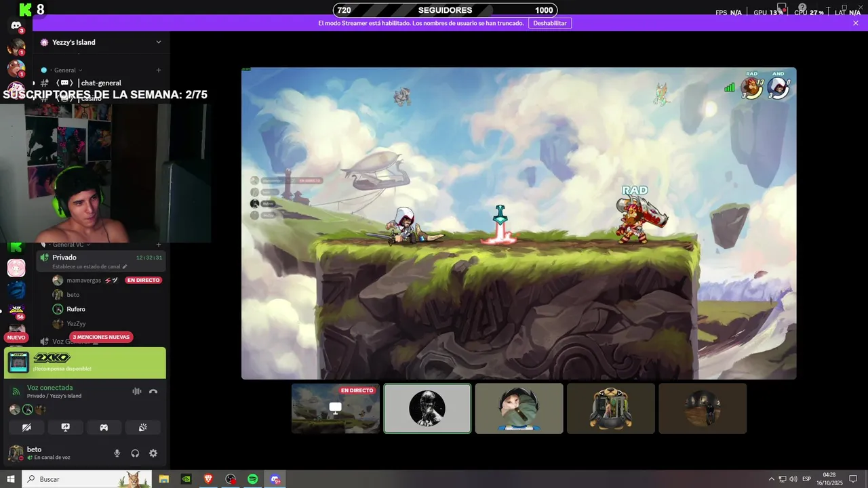
Task: Open Discord direct messages home icon
Action: 16,26
